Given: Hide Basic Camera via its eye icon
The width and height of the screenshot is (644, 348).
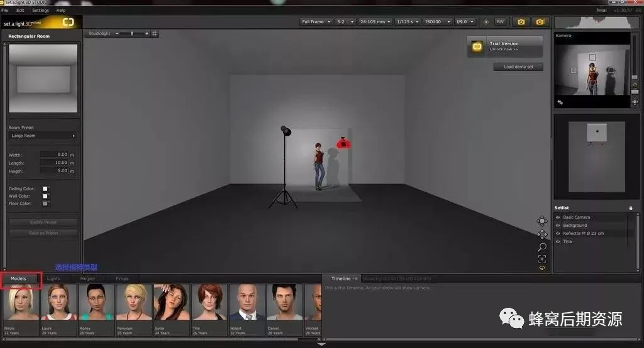Looking at the screenshot, I should (x=558, y=217).
